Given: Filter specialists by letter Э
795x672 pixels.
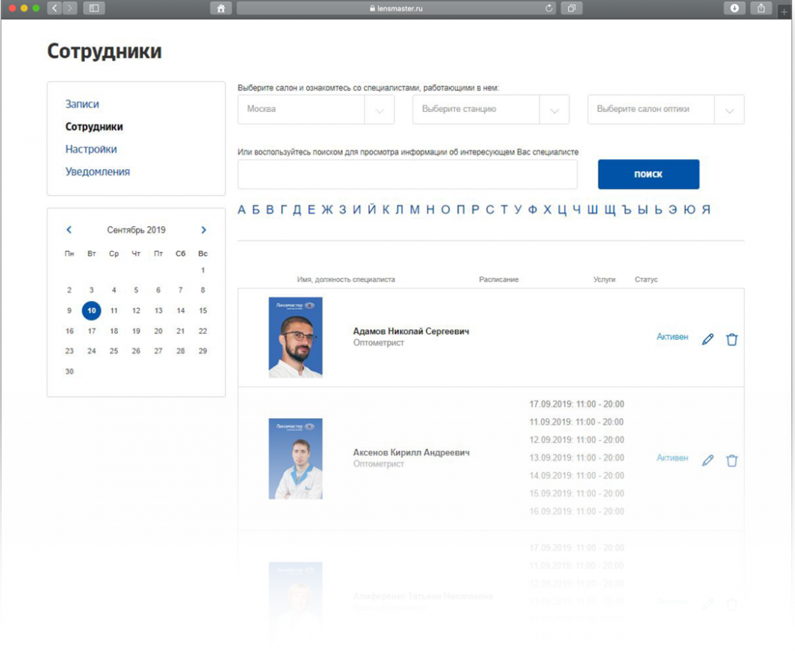Looking at the screenshot, I should point(672,209).
